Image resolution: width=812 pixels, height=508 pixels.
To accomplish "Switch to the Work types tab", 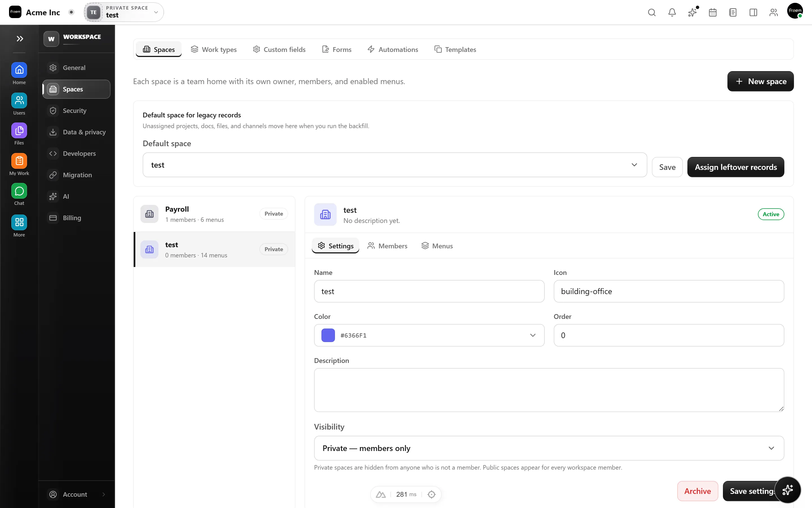I will (x=214, y=49).
